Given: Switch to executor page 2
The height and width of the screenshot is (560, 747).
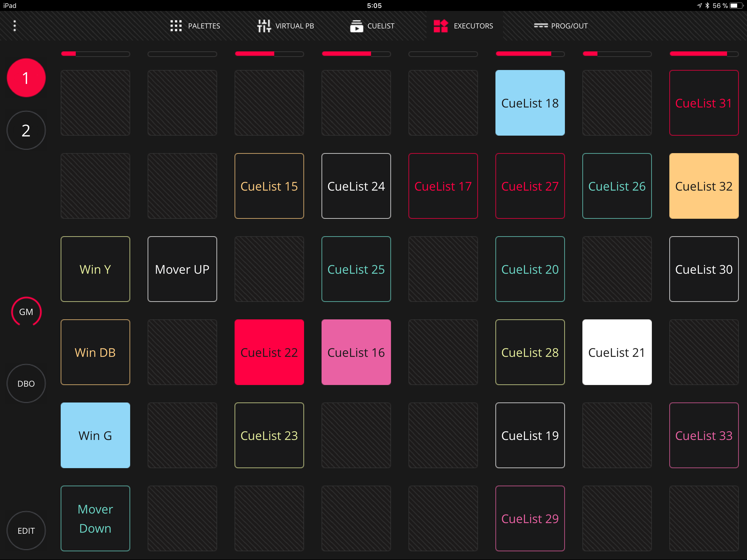Looking at the screenshot, I should tap(26, 130).
